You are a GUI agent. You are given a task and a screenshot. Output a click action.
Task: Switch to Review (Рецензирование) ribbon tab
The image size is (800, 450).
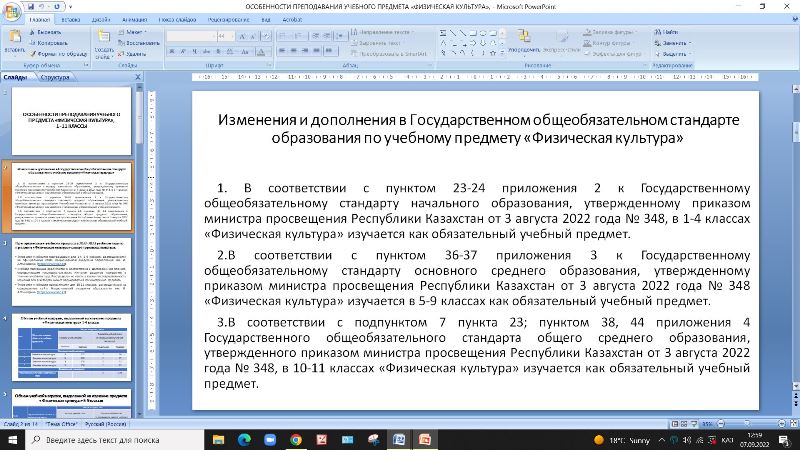[229, 20]
